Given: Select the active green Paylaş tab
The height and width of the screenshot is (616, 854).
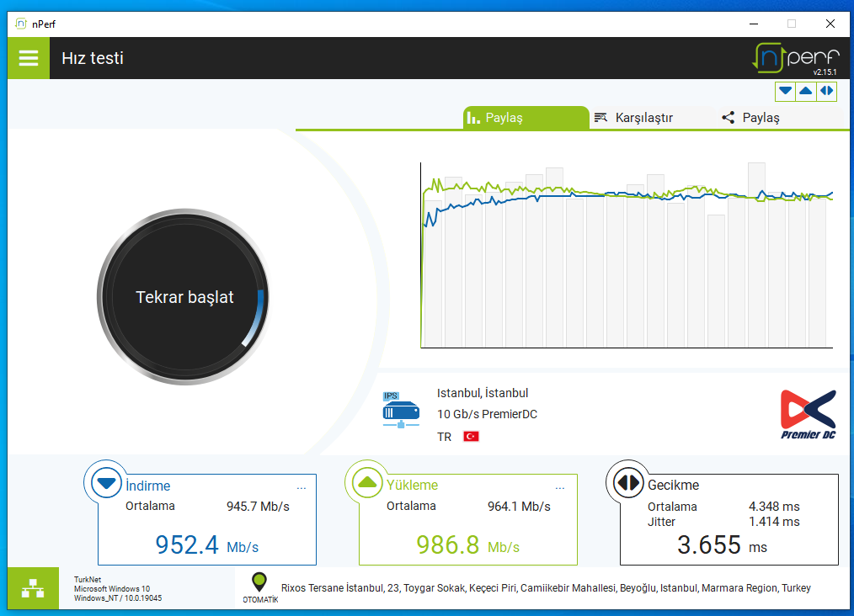Looking at the screenshot, I should coord(526,118).
